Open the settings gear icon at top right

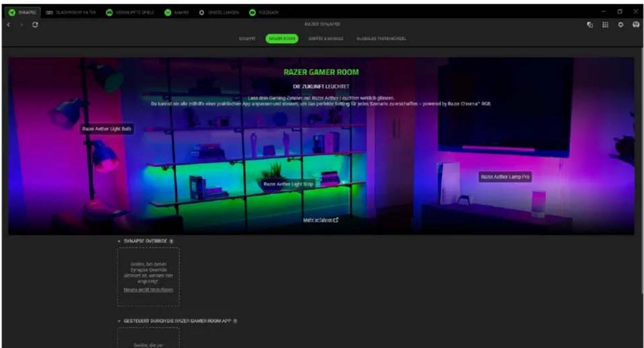[x=620, y=24]
